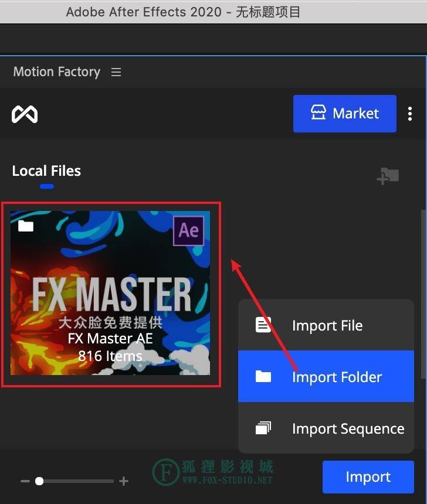Increase thumbnail size with the plus icon
Screen dimensions: 427x504
click(x=124, y=481)
